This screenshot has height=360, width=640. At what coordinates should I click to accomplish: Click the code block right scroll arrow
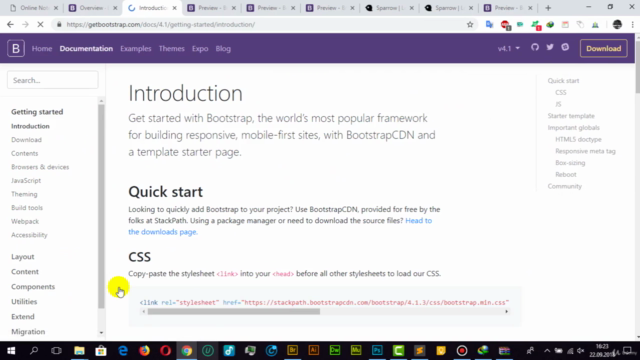[507, 311]
